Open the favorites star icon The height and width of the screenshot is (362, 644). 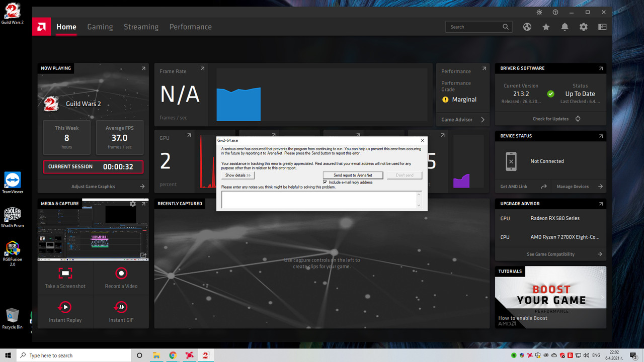point(546,27)
